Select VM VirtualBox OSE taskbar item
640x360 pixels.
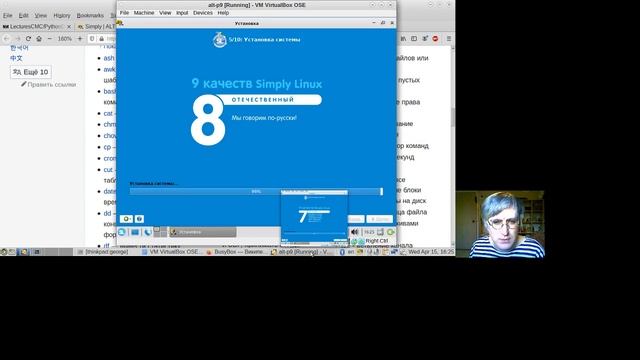click(171, 252)
